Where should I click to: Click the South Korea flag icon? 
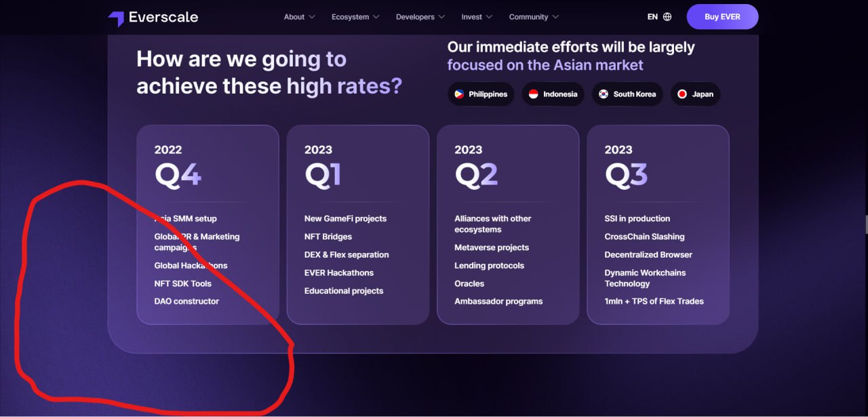pos(603,94)
